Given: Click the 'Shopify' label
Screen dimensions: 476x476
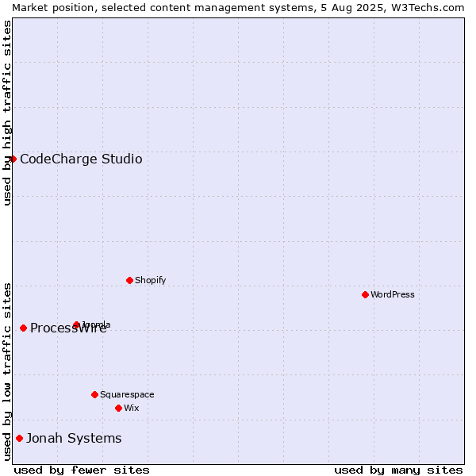Looking at the screenshot, I should click(150, 280).
